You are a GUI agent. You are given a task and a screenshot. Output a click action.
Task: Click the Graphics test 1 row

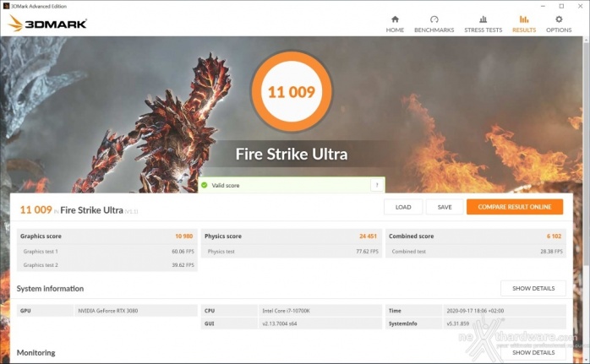click(107, 251)
